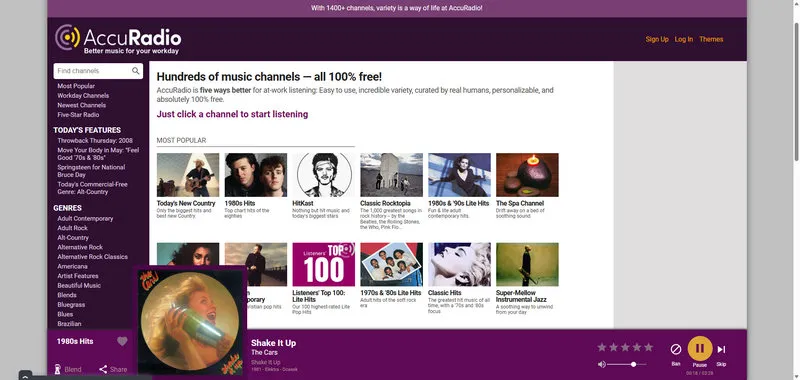This screenshot has width=800, height=380.
Task: Select Artist Features genre
Action: (78, 276)
